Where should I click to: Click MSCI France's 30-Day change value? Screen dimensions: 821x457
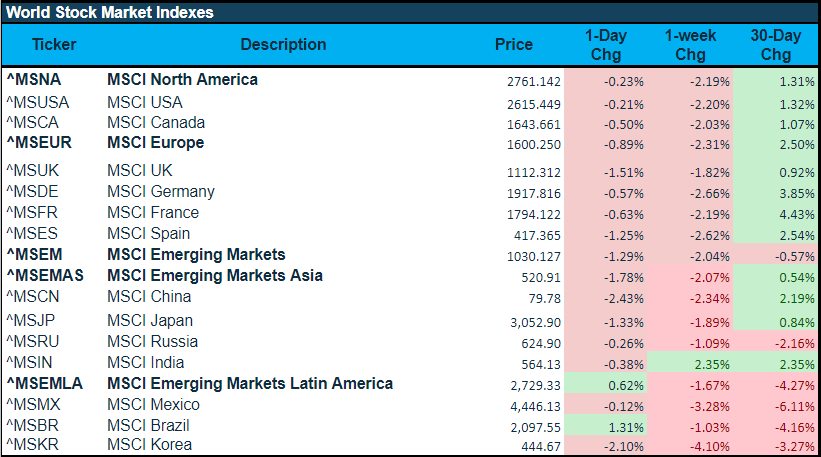[x=775, y=214]
